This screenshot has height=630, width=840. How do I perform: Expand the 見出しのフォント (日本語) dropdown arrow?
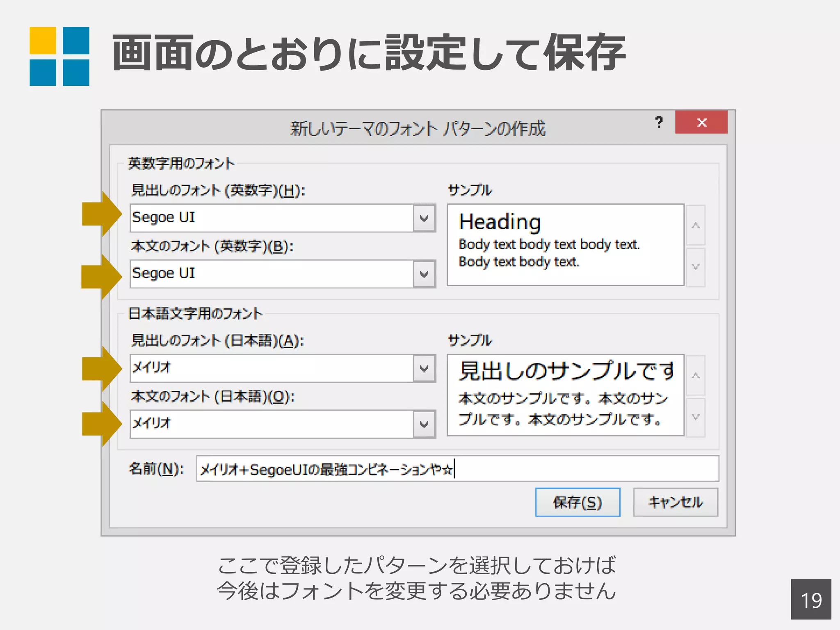424,368
